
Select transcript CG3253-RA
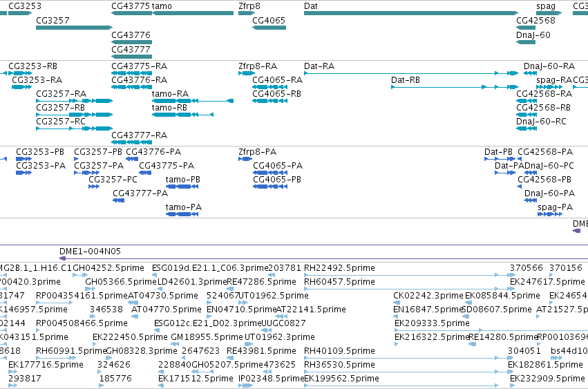[x=37, y=80]
